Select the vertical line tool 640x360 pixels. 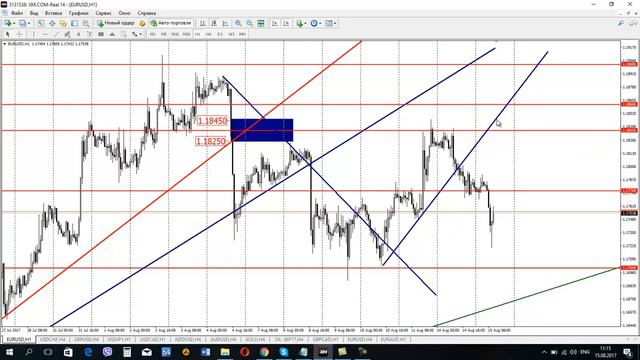point(33,34)
